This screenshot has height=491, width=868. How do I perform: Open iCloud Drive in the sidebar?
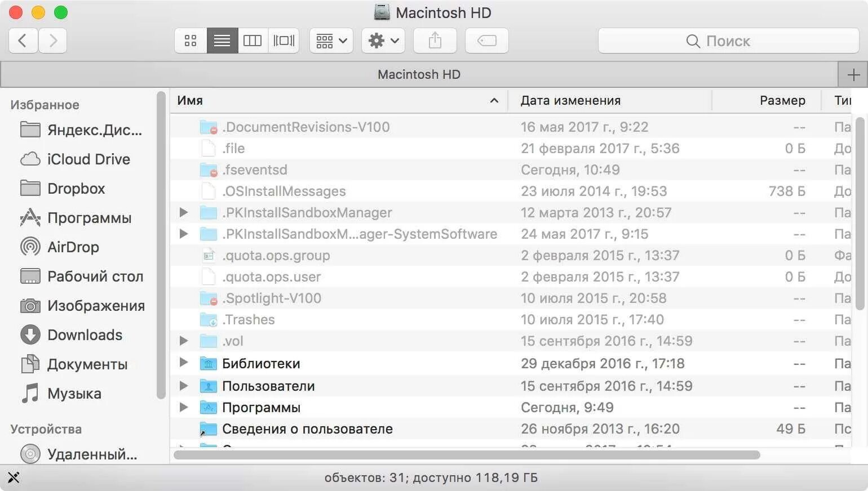pyautogui.click(x=75, y=159)
